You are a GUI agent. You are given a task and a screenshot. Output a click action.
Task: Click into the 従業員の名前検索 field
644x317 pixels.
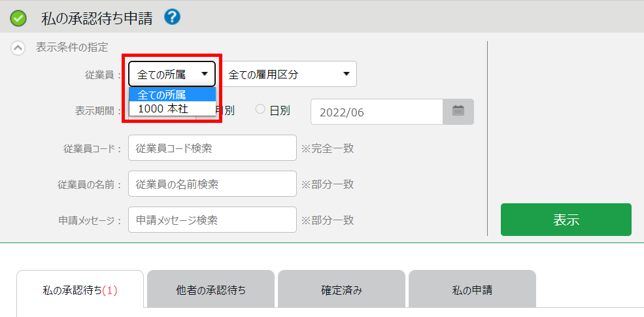[x=212, y=184]
